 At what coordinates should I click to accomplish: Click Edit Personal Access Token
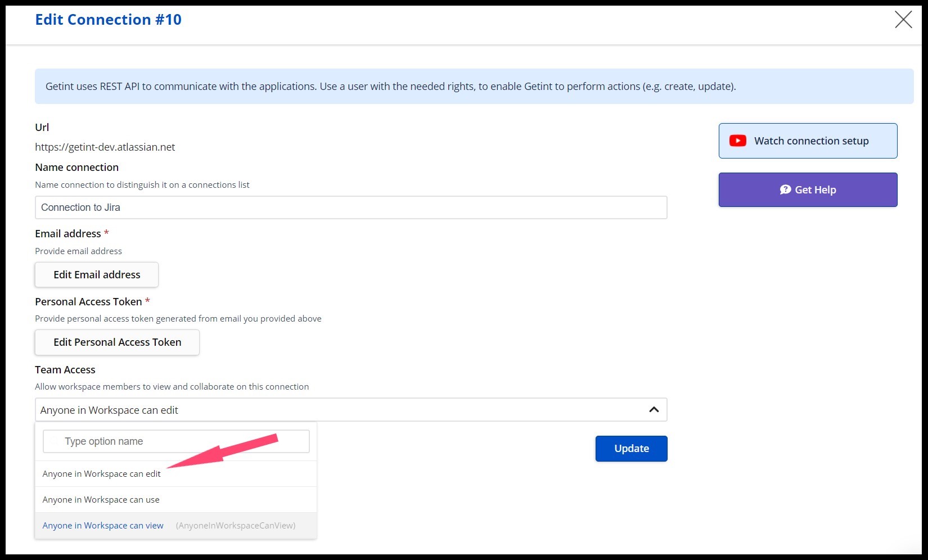click(117, 342)
